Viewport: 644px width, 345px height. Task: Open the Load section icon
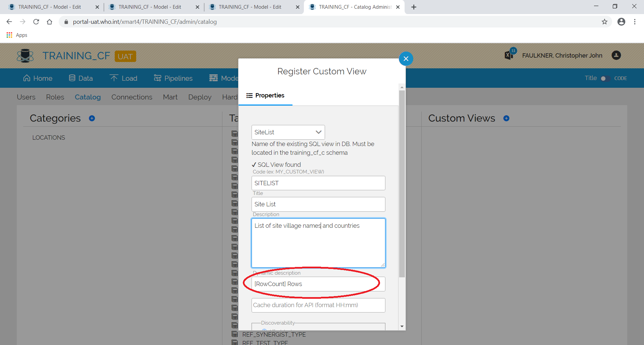pyautogui.click(x=114, y=78)
